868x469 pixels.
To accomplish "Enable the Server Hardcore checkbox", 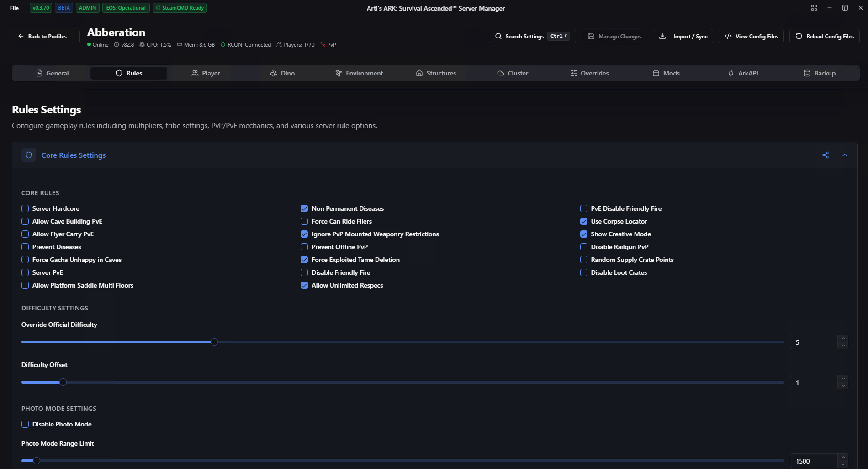I will point(25,208).
